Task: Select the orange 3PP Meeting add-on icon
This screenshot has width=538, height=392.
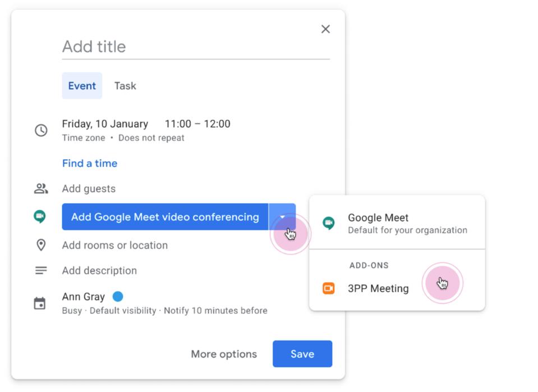Action: (x=329, y=288)
